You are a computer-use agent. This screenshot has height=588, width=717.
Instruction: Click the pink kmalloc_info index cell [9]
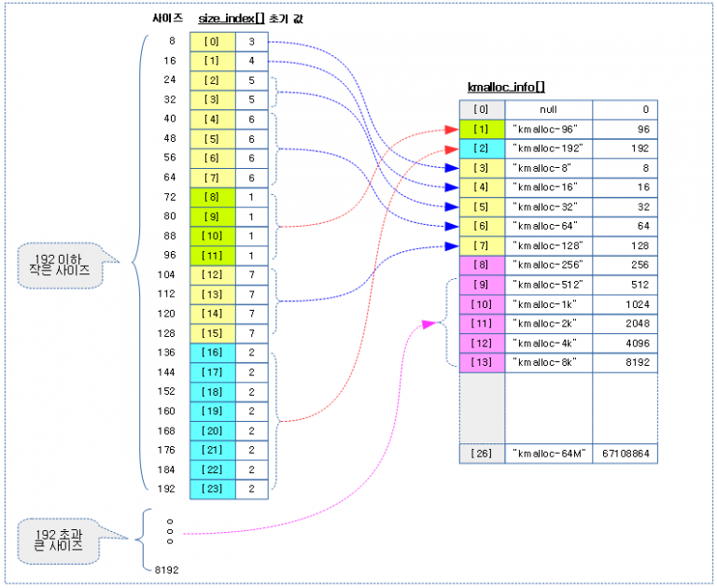pos(482,285)
